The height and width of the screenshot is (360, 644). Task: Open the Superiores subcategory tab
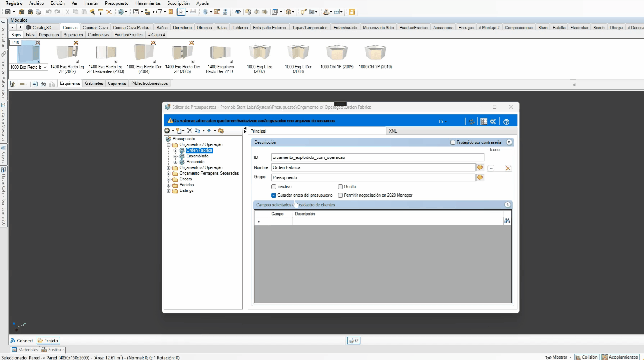(x=73, y=35)
